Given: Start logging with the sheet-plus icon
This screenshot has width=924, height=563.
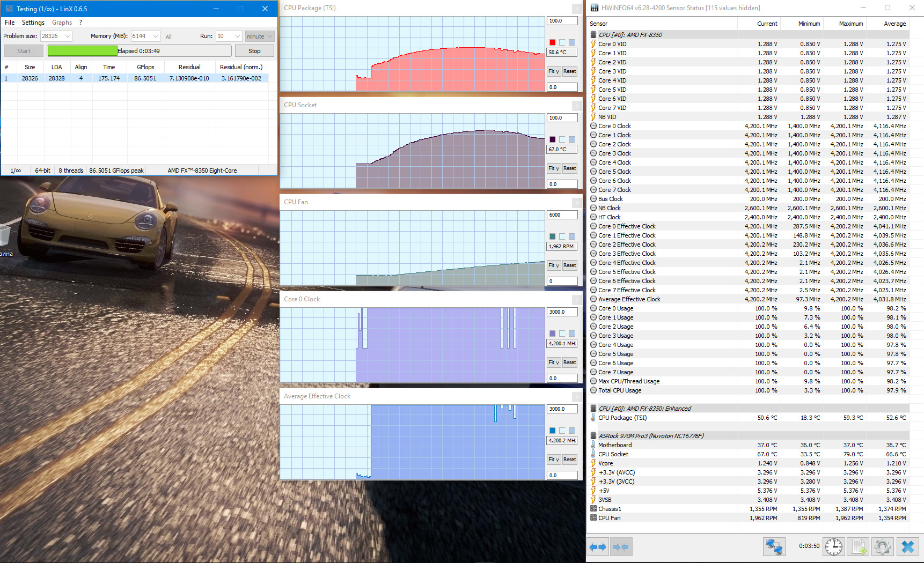Looking at the screenshot, I should click(859, 547).
